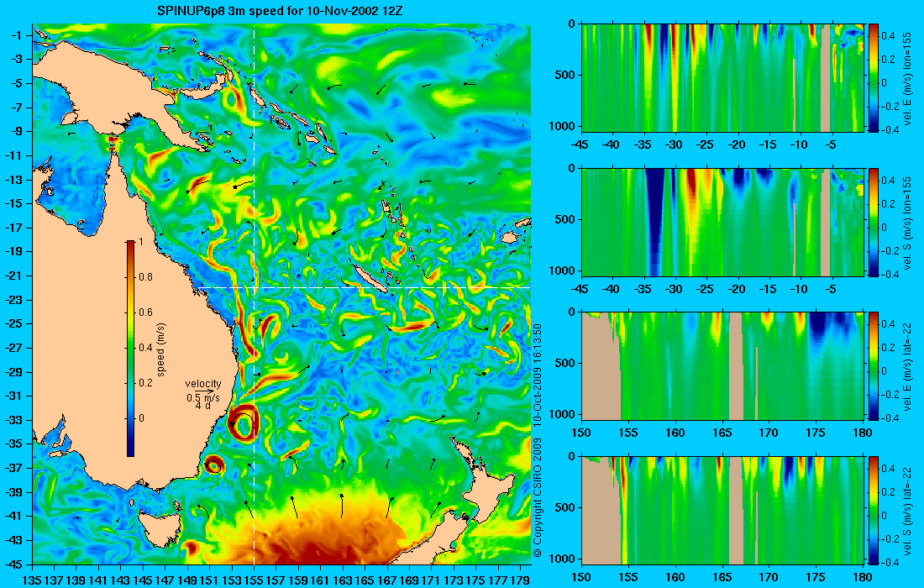Click the "10-Oct-2009 16:13:50" timestamp
This screenshot has width=924, height=588.
coord(537,374)
